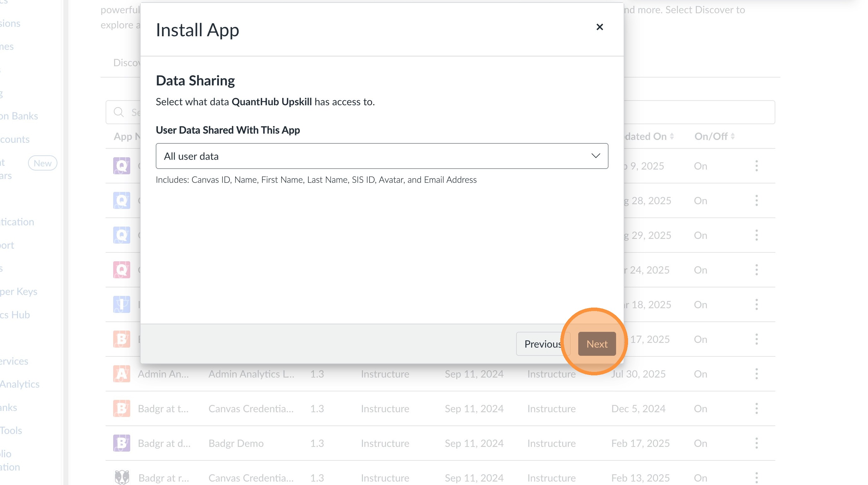The height and width of the screenshot is (485, 868).
Task: Open Developer Keys in sidebar
Action: tap(19, 291)
